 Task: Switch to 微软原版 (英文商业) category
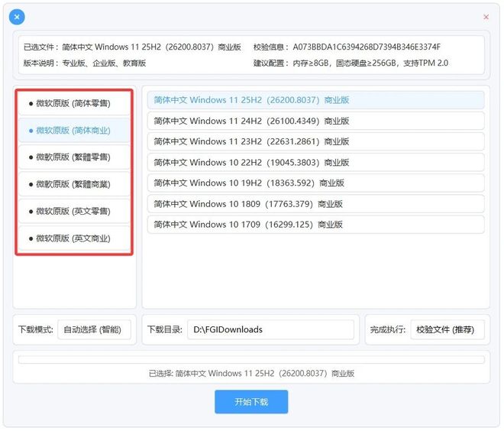(x=75, y=238)
